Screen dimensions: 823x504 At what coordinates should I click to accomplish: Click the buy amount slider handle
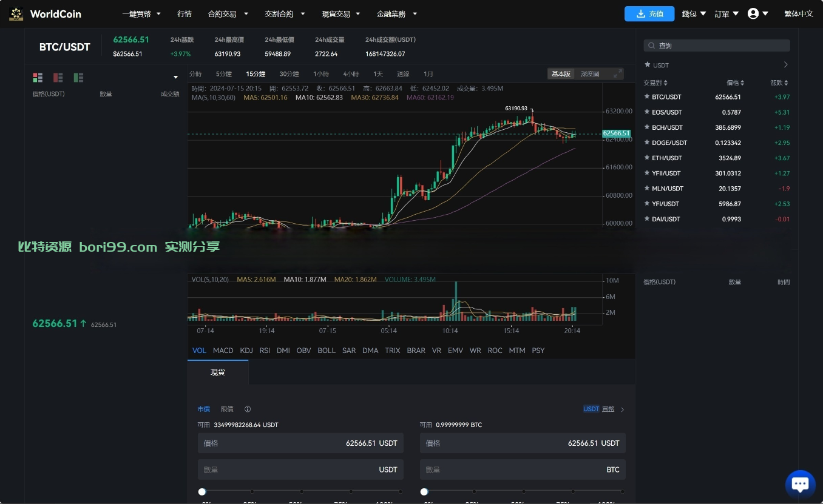pos(202,492)
